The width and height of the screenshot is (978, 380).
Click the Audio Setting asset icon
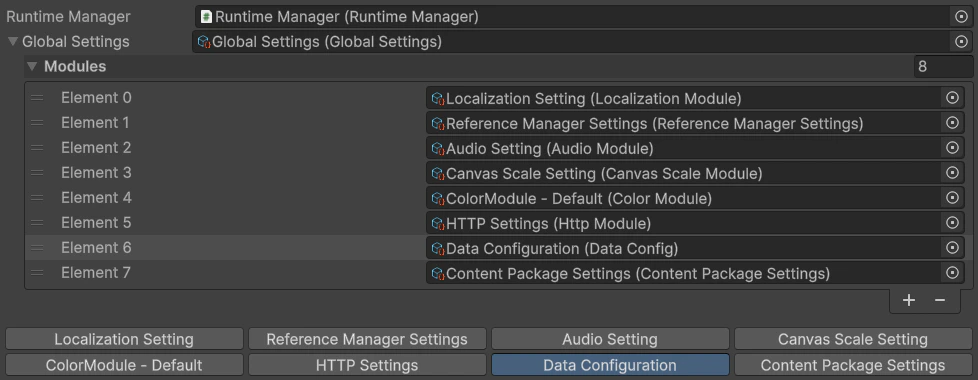[438, 149]
